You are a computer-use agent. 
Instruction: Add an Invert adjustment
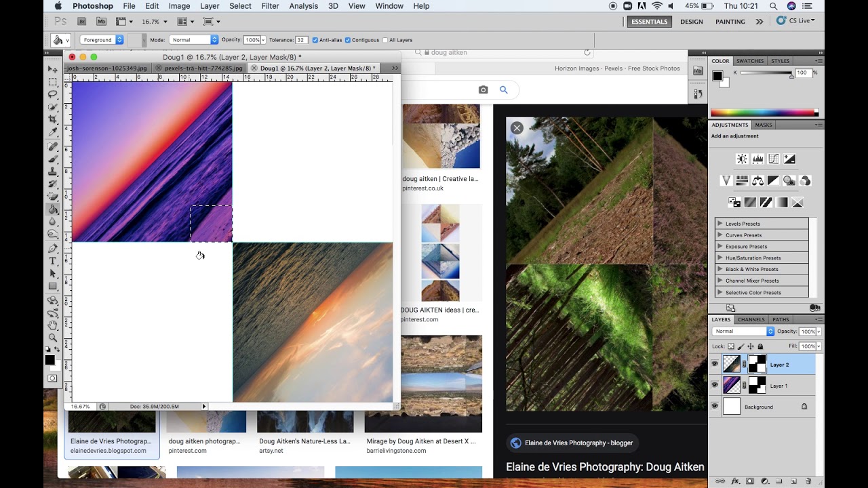coord(734,202)
